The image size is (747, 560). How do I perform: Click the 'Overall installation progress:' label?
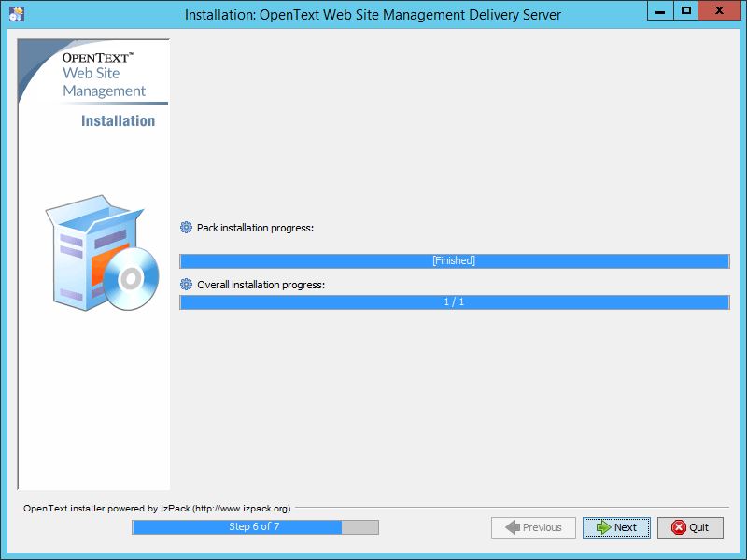click(261, 285)
